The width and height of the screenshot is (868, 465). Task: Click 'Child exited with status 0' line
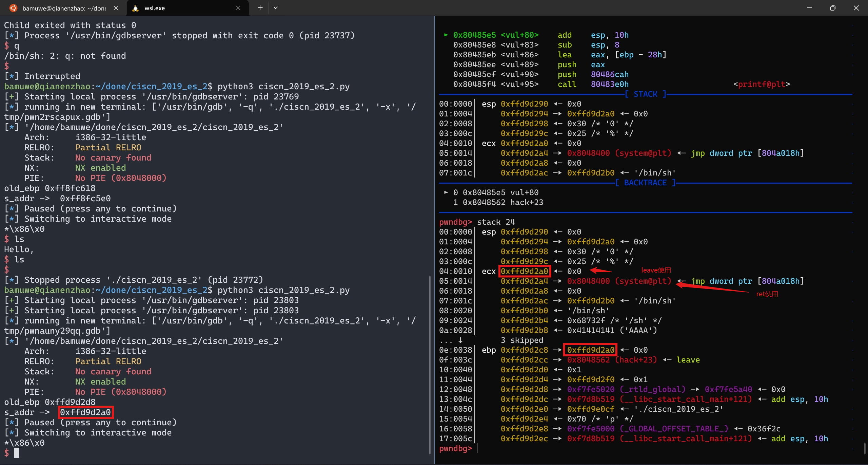pos(70,25)
